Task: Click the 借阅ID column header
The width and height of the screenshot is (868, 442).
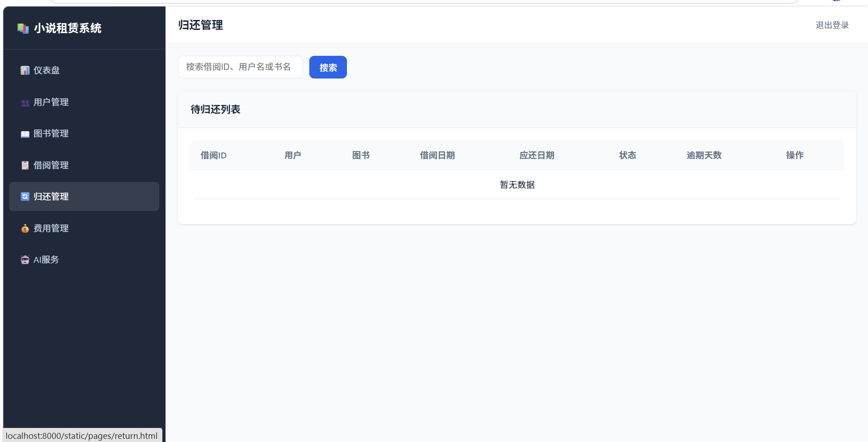Action: 214,155
